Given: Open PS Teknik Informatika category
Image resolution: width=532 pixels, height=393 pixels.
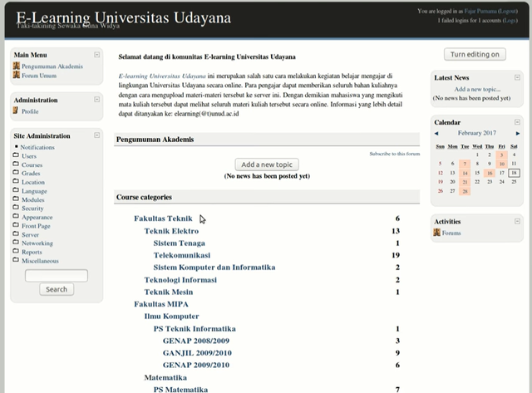Looking at the screenshot, I should coord(195,328).
